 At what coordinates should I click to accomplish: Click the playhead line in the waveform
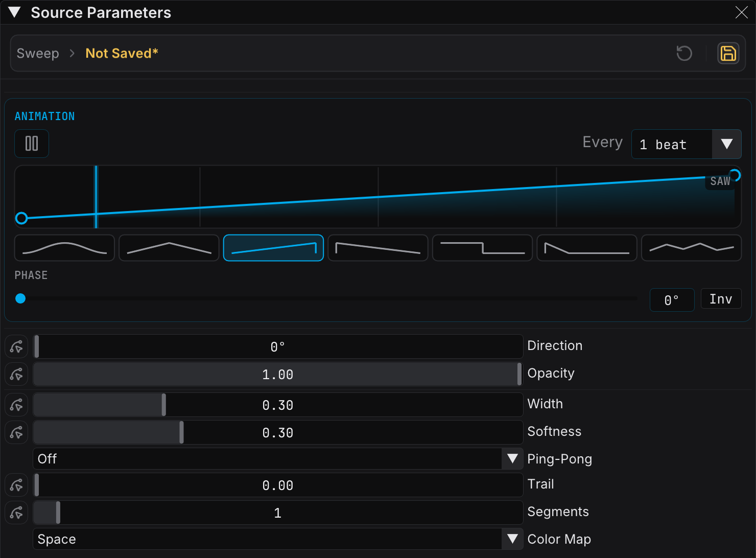(96, 197)
